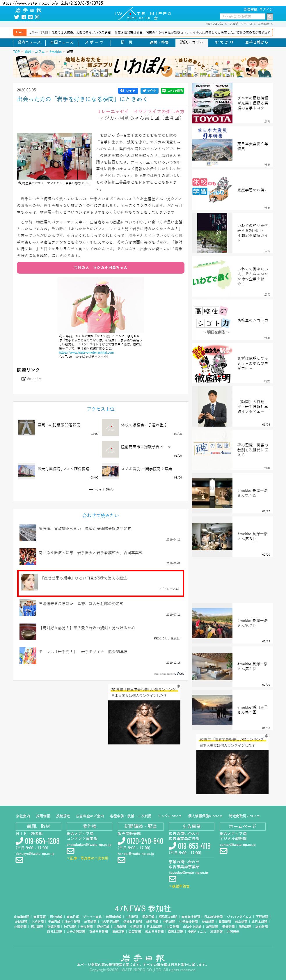The image size is (286, 980).
Task: Tweet article using ツイート button
Action: click(149, 91)
